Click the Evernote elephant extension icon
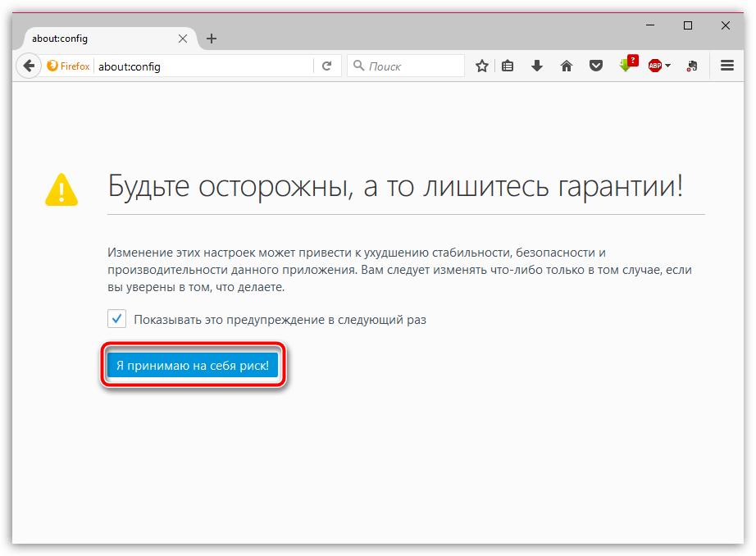 click(x=693, y=66)
